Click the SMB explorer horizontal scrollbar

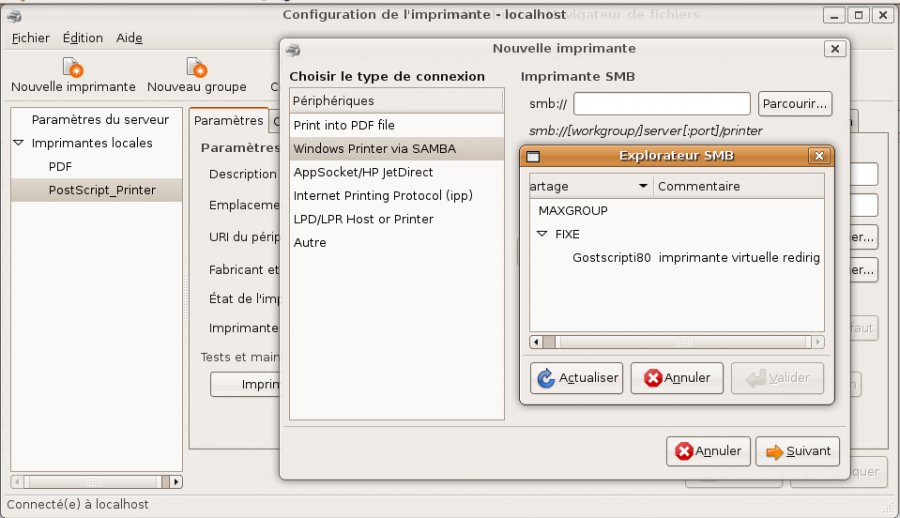click(676, 342)
